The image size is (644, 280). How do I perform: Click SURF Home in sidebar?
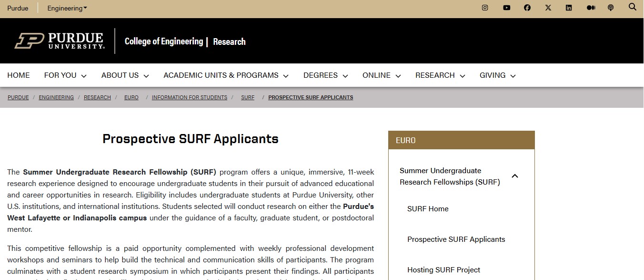coord(428,209)
